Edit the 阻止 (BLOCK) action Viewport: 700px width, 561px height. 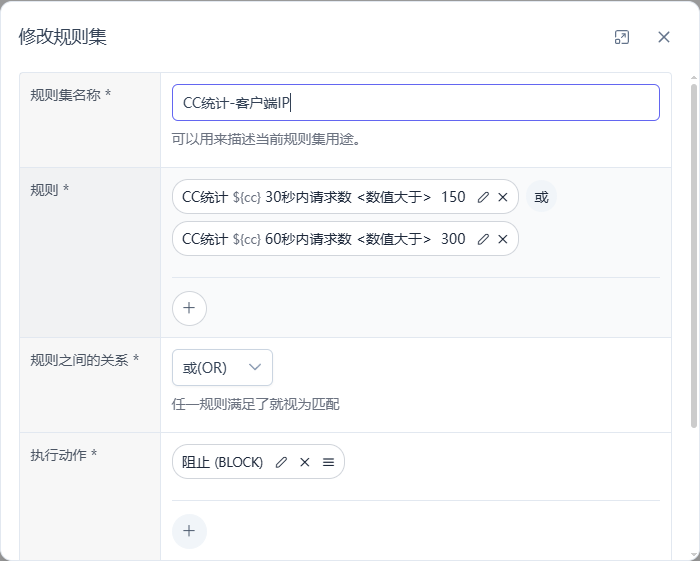point(281,462)
